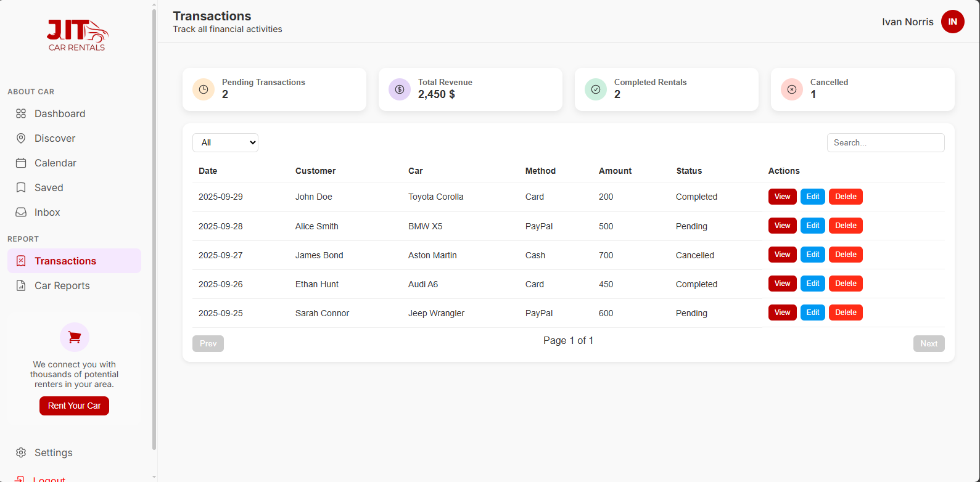Click the Saved bookmark icon
The image size is (980, 482).
tap(21, 187)
